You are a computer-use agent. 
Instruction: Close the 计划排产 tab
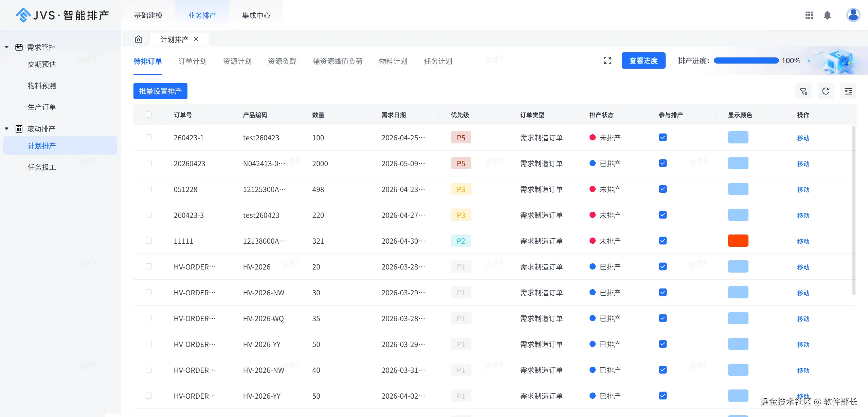(x=196, y=39)
